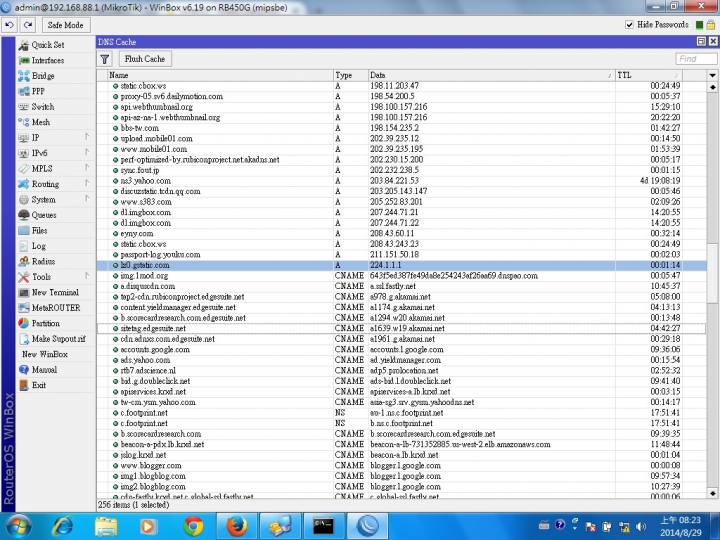720x540 pixels.
Task: Uncheck Hide Passwords checkbox
Action: click(x=630, y=25)
